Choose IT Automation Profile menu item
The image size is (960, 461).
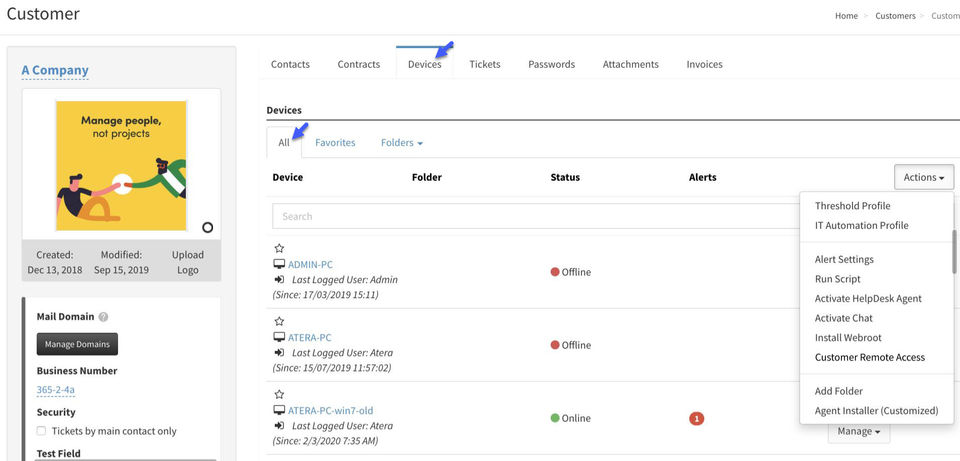pyautogui.click(x=861, y=226)
